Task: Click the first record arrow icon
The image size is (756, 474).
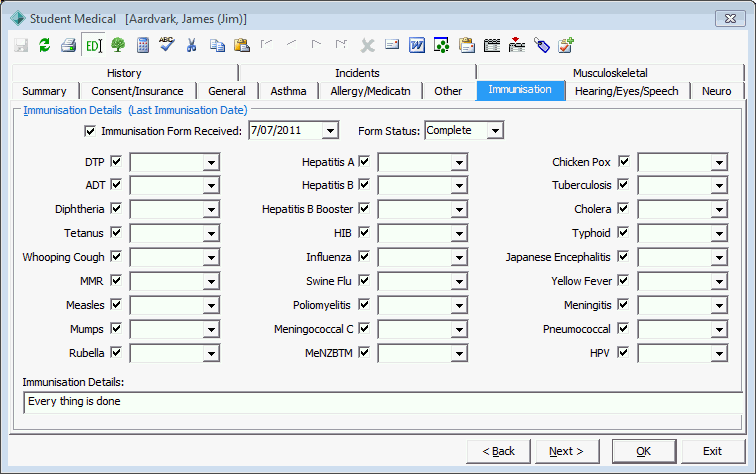Action: click(266, 44)
